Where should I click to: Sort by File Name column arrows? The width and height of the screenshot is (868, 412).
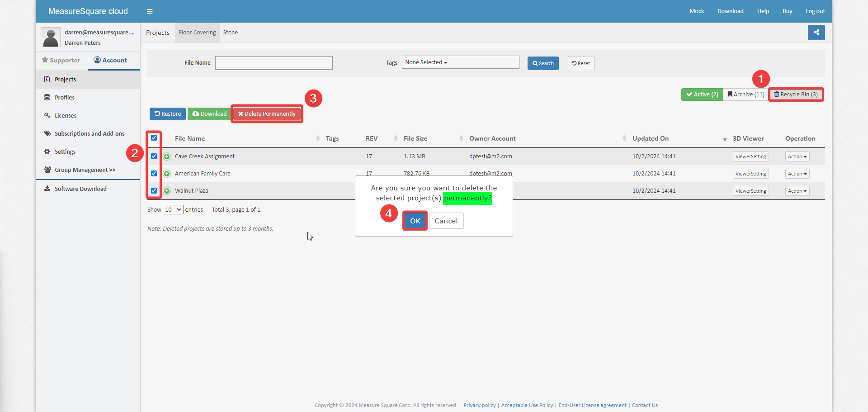click(318, 138)
